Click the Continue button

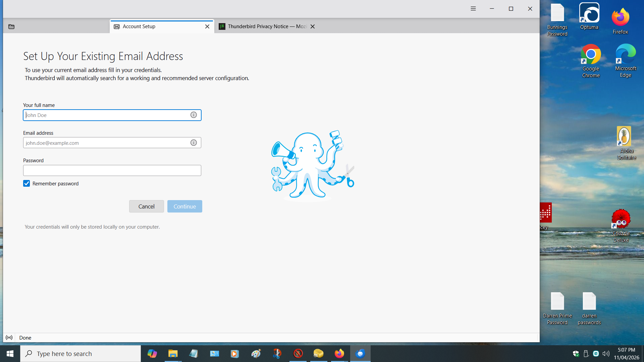[184, 206]
